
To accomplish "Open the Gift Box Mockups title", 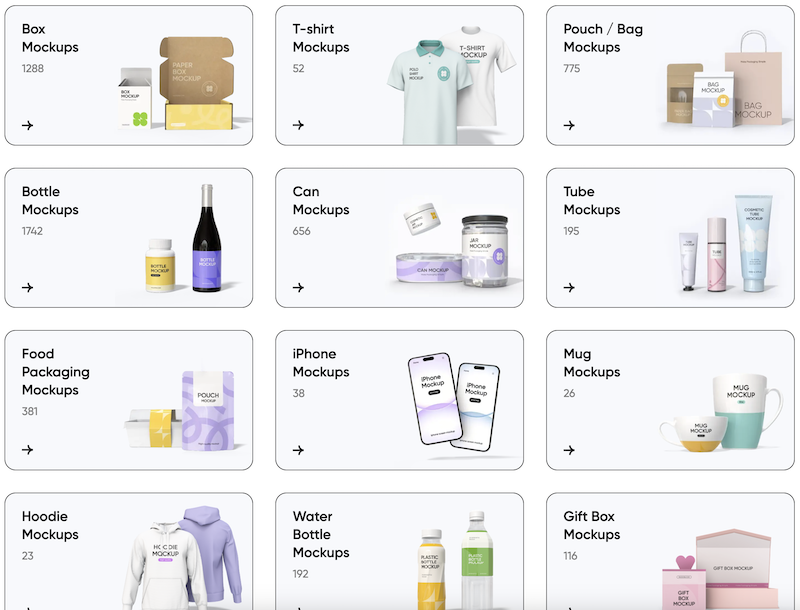I will click(592, 525).
